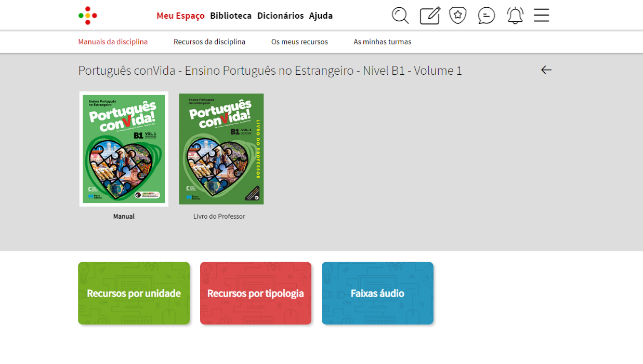Open the Biblioteca menu item
643x364 pixels.
point(231,16)
